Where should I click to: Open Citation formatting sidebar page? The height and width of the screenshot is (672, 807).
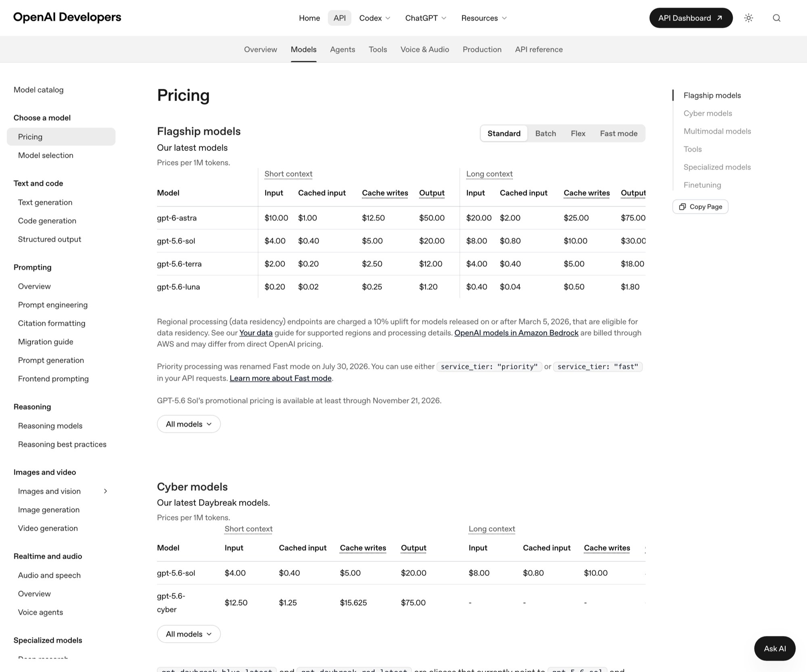(52, 323)
